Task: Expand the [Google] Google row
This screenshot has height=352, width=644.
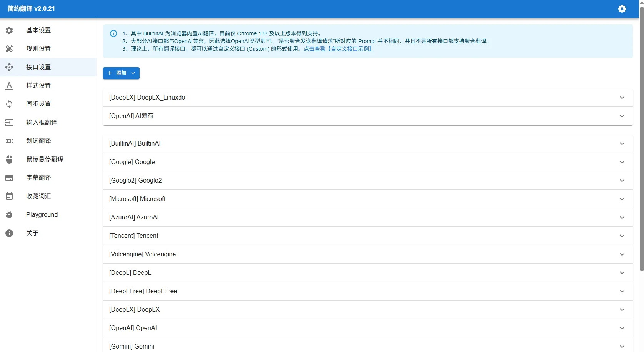Action: 368,162
